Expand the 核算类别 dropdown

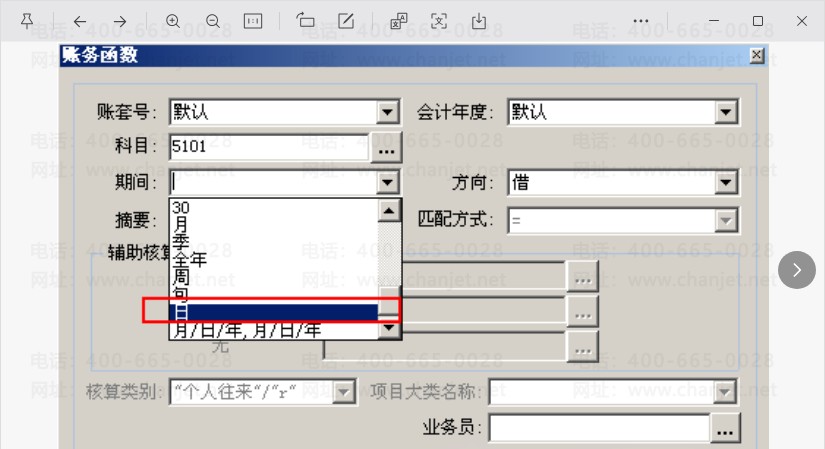coord(344,392)
